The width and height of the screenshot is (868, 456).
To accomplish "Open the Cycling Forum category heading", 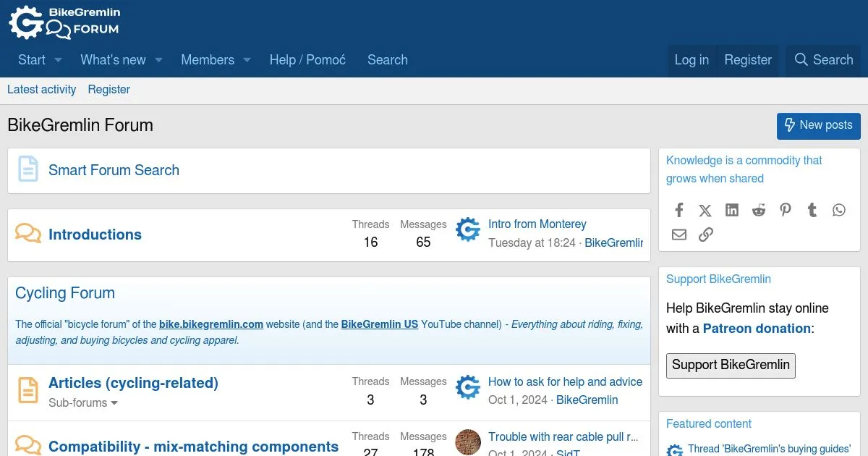I will click(65, 293).
